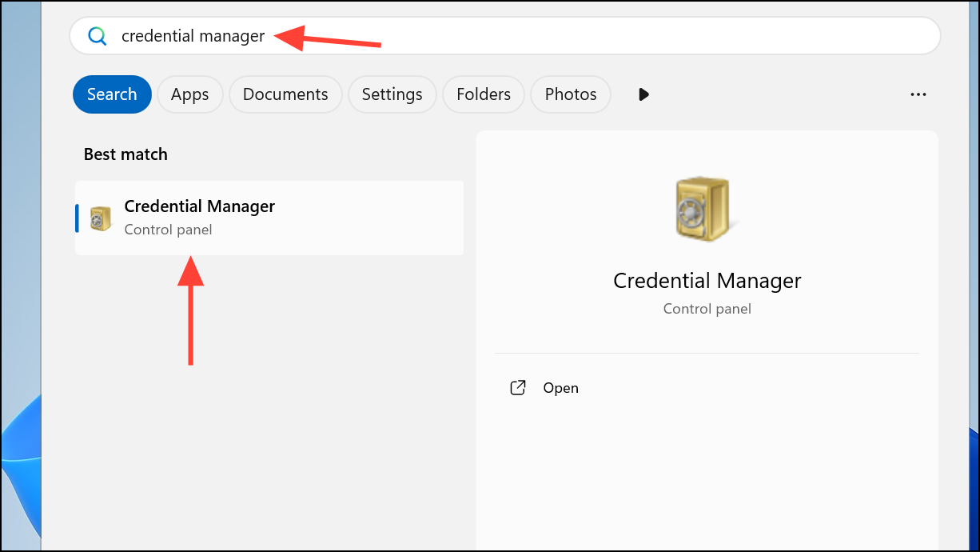
Task: Filter results by Documents
Action: pos(285,94)
